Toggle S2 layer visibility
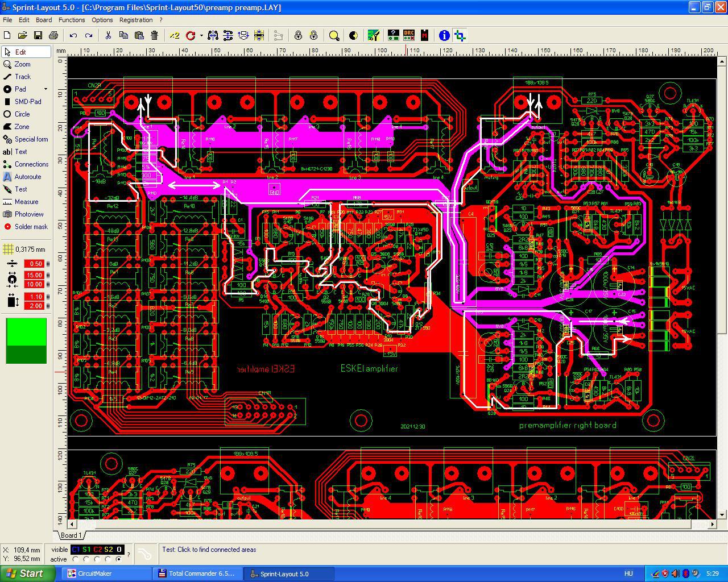The width and height of the screenshot is (728, 582). click(x=108, y=550)
